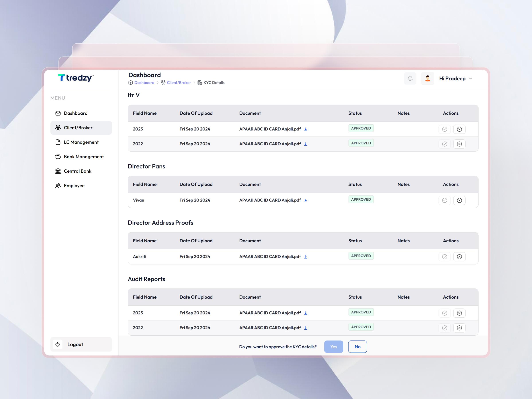Screen dimensions: 532x399
Task: Expand the Hi Pradeep account dropdown
Action: pyautogui.click(x=455, y=78)
